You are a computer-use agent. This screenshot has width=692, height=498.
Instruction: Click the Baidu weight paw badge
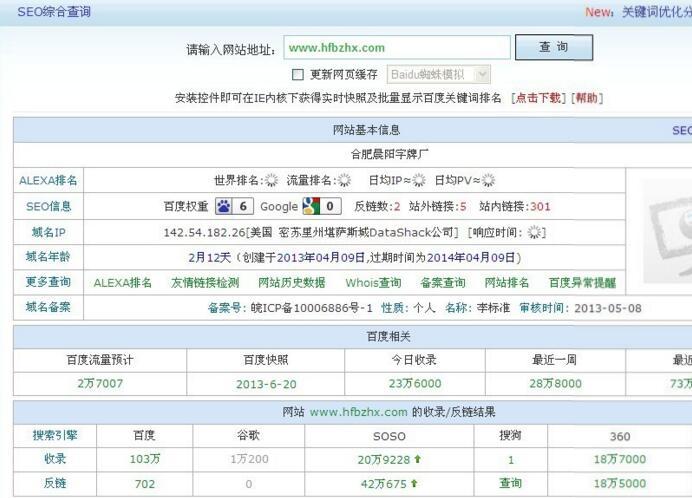[x=234, y=206]
